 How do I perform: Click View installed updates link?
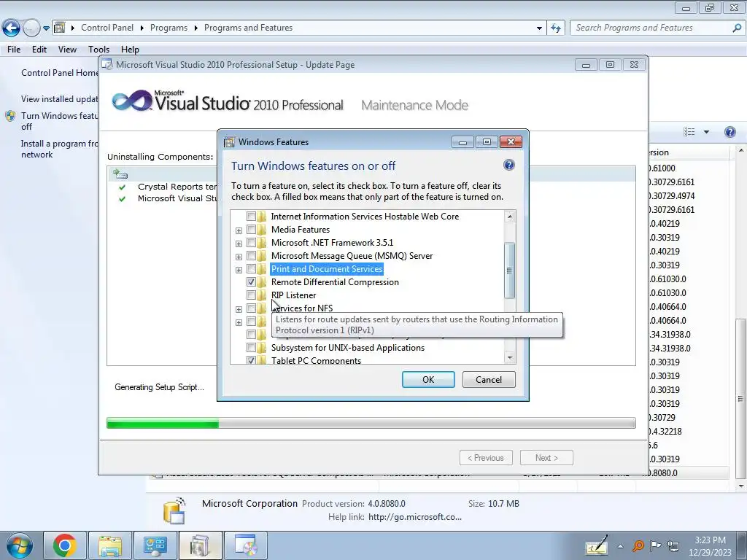pos(59,99)
